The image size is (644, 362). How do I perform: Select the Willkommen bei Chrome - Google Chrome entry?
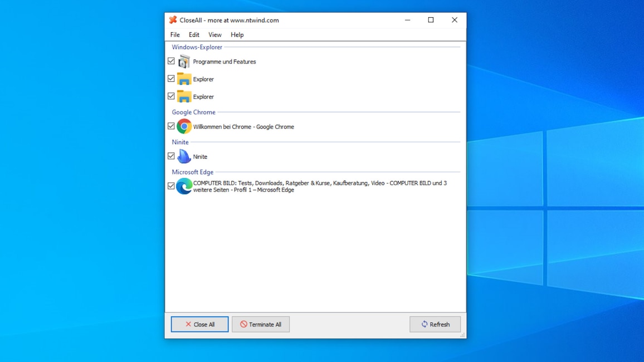(243, 127)
